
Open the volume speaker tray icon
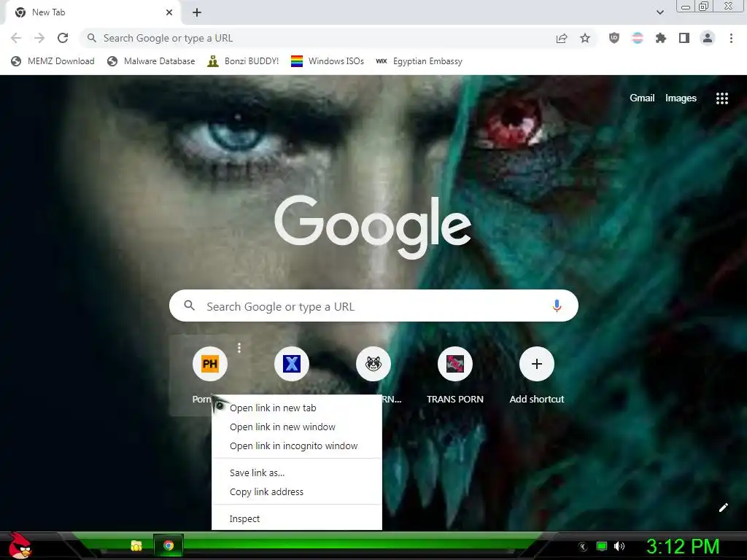click(619, 546)
